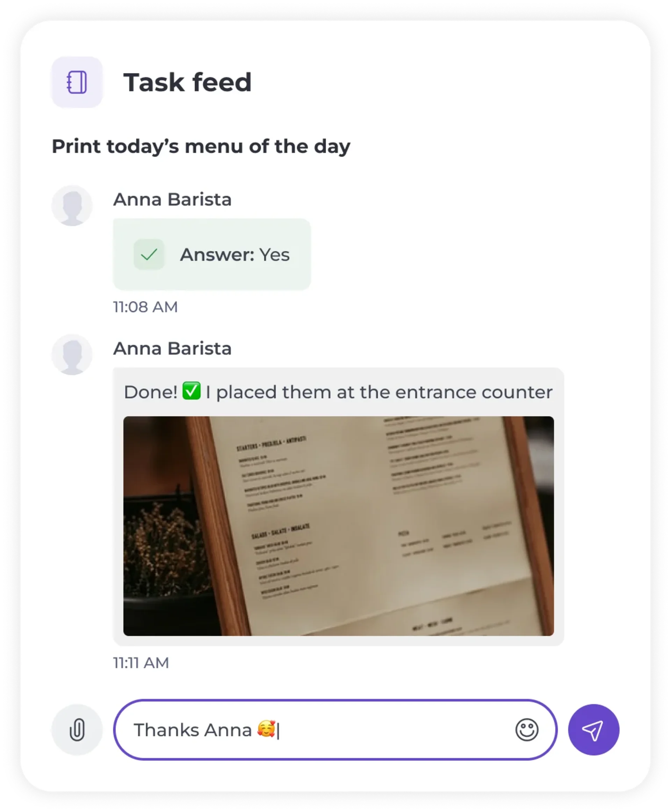Click the green checkmark in the answer box
Screen dimensions: 671x812
[149, 254]
